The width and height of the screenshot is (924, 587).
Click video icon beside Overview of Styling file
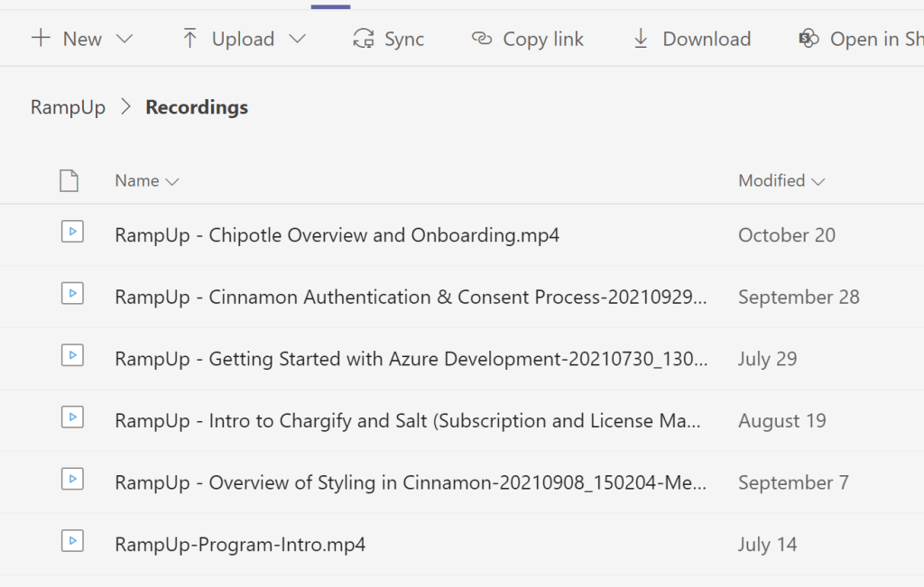pos(72,480)
